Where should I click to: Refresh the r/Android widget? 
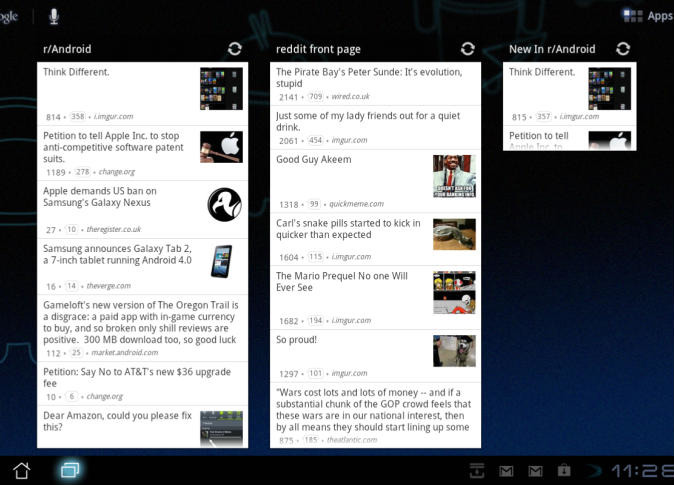click(234, 48)
